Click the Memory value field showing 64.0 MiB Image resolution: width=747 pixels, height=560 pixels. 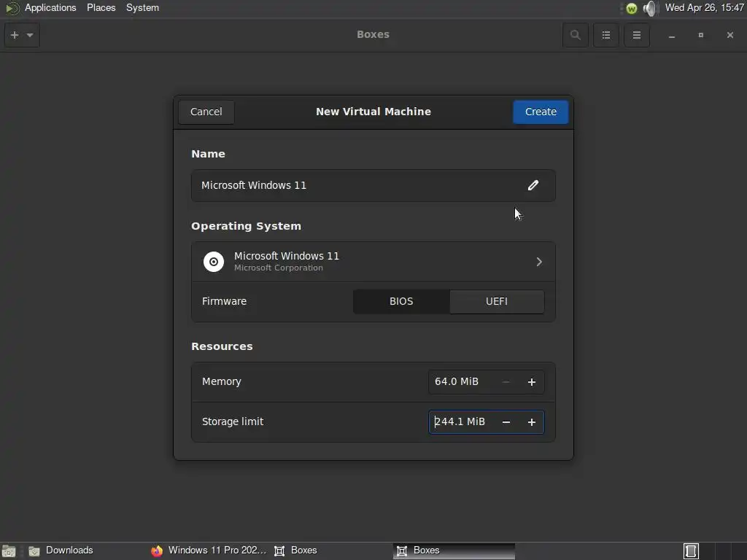[x=460, y=382]
